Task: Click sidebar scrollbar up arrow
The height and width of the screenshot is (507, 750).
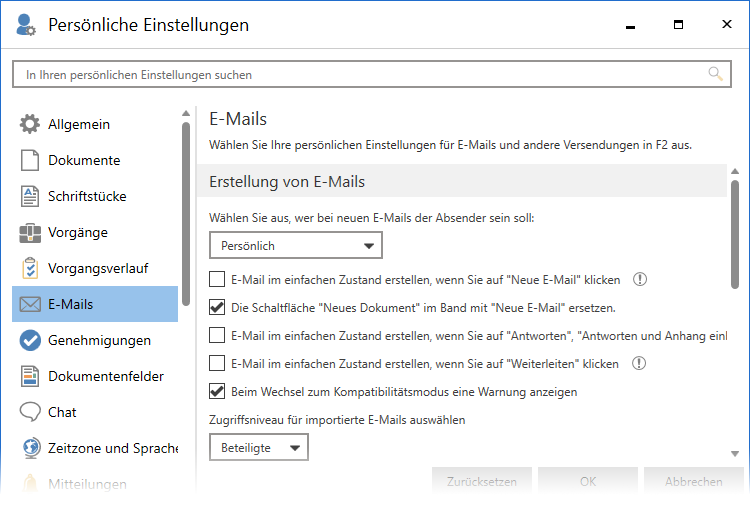Action: (186, 113)
